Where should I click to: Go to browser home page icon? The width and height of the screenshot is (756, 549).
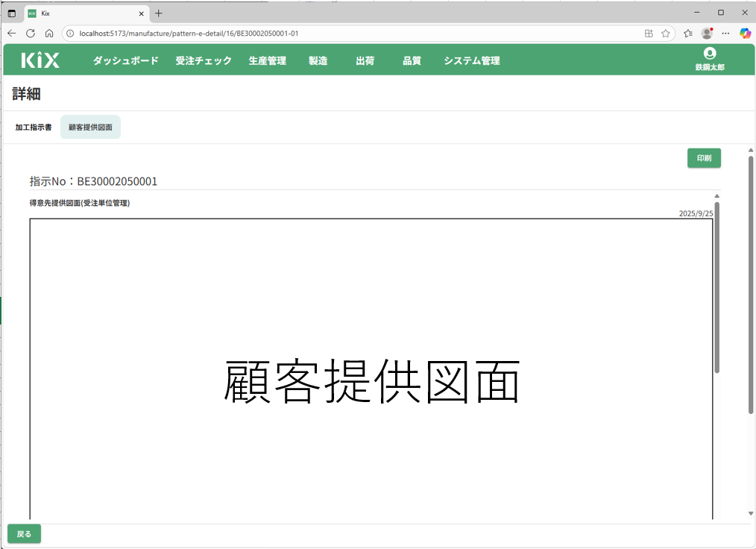click(x=49, y=34)
